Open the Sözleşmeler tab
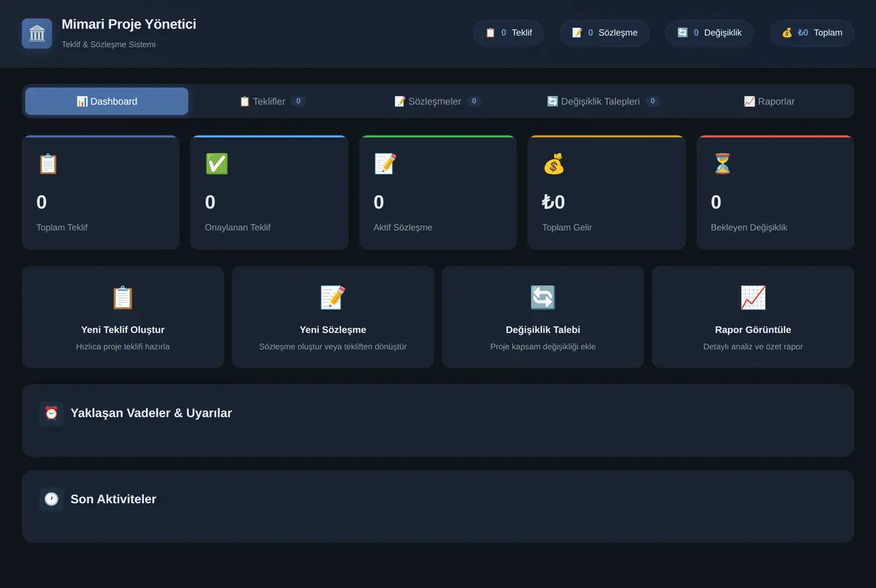 coord(438,101)
